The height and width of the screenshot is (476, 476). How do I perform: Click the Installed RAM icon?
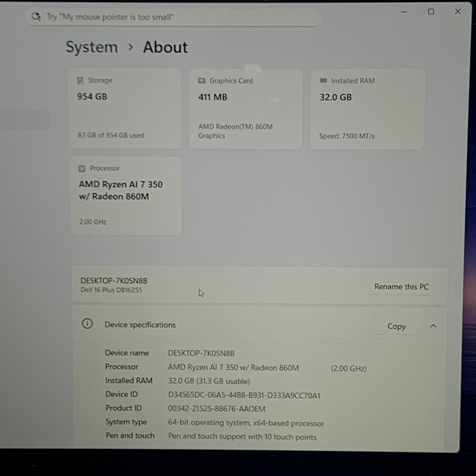(x=323, y=80)
